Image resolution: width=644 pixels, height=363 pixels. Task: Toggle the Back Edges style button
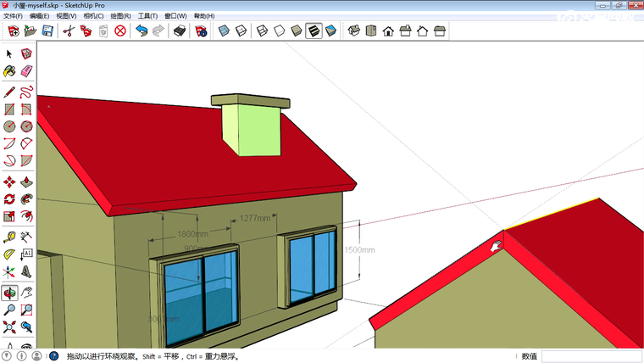[241, 31]
